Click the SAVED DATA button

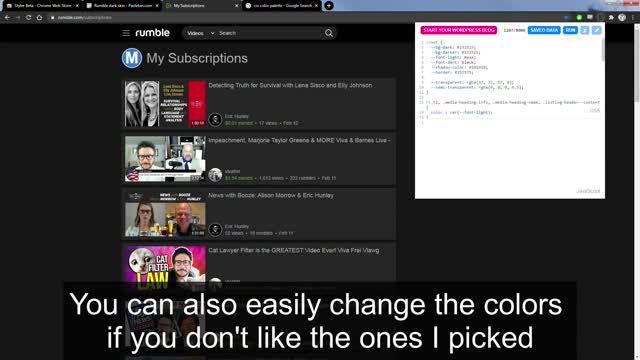pyautogui.click(x=544, y=30)
